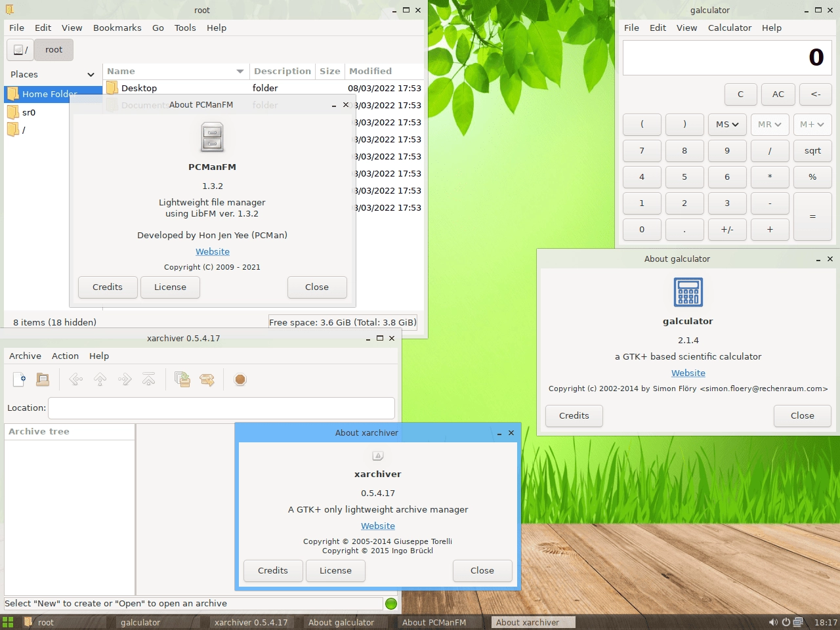Click the Open archive icon in xarchiver toolbar
The width and height of the screenshot is (840, 630).
[43, 379]
